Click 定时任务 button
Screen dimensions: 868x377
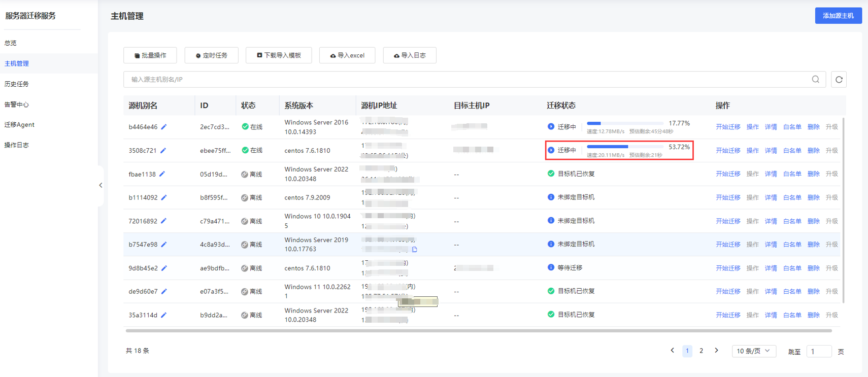(x=212, y=55)
